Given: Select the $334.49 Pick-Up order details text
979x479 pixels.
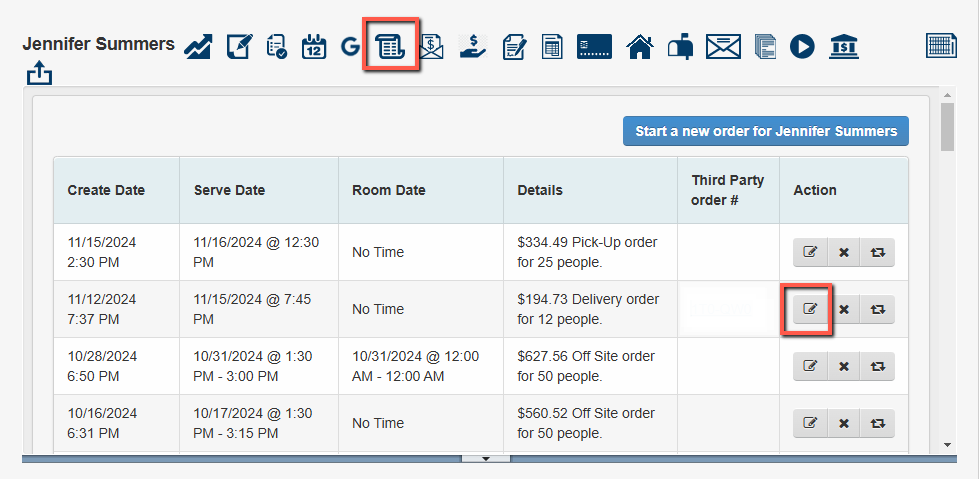Looking at the screenshot, I should (x=587, y=252).
